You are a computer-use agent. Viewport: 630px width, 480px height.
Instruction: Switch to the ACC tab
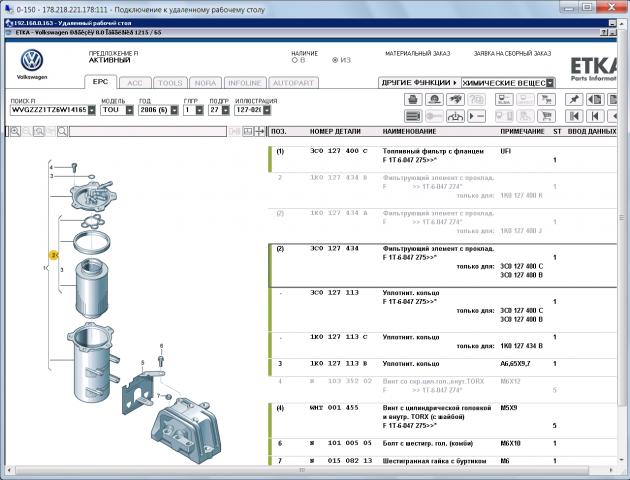(x=135, y=83)
